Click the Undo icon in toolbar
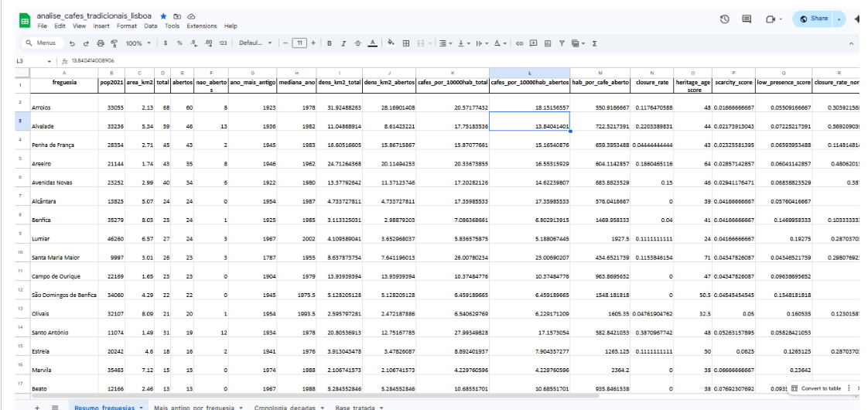The height and width of the screenshot is (410, 868). [72, 43]
